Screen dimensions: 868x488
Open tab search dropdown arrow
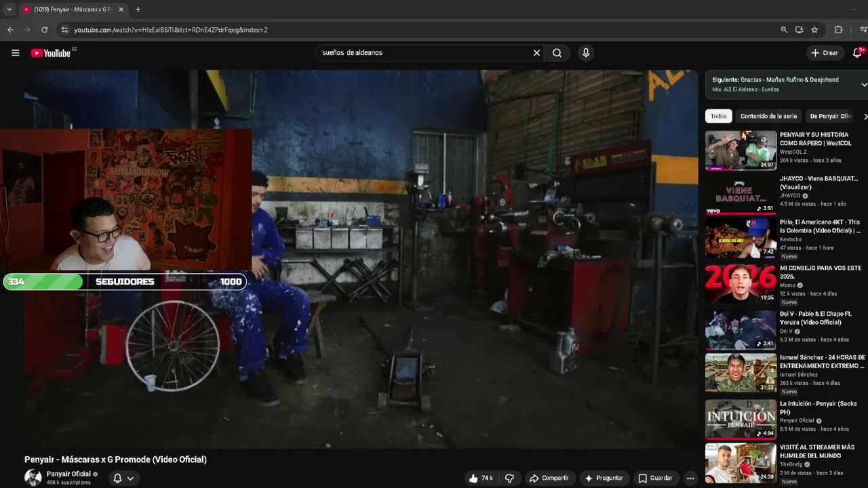(x=9, y=9)
